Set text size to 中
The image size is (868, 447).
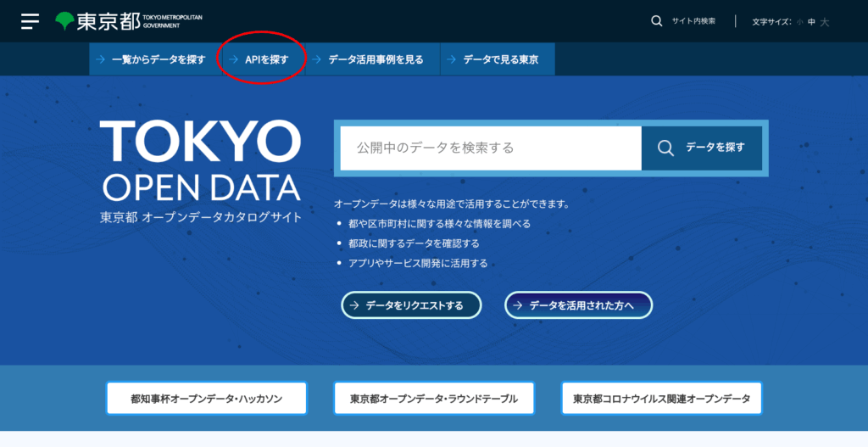click(x=811, y=22)
